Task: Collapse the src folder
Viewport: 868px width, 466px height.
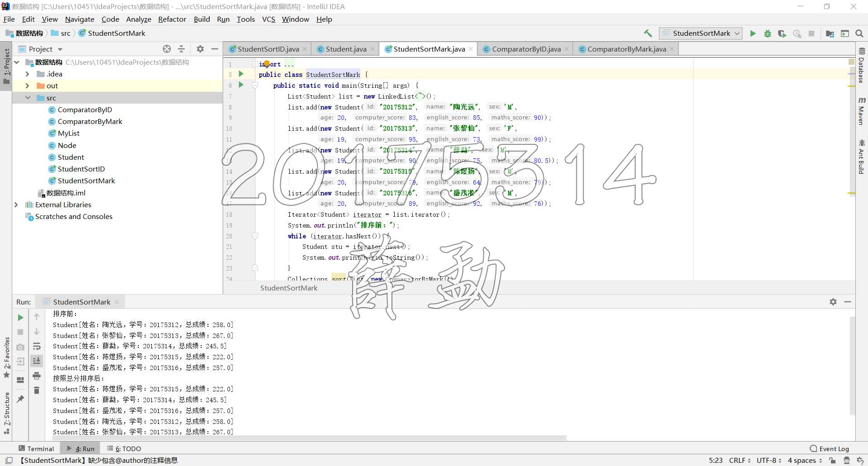Action: pyautogui.click(x=27, y=98)
